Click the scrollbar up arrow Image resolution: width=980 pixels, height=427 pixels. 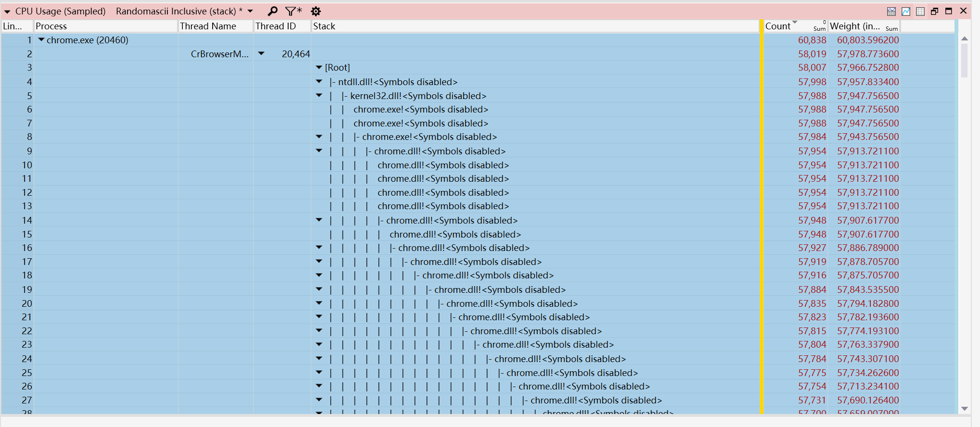964,38
